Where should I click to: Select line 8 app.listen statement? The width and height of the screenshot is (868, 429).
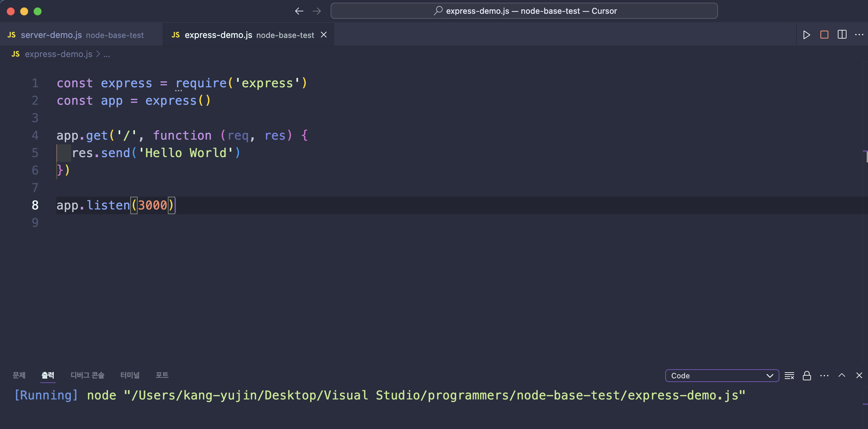pos(116,205)
